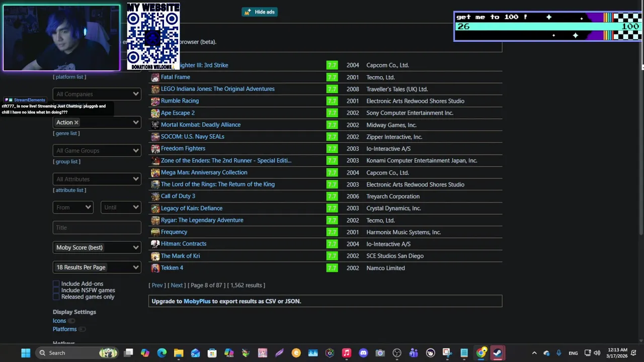644x362 pixels.
Task: Click the Call of Duty 3 thumbnail icon
Action: tap(155, 197)
